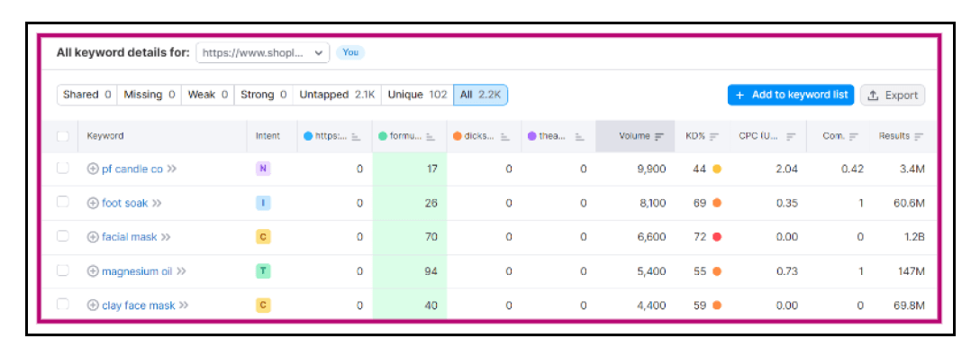980x357 pixels.
Task: Open the clay face mask keyword link
Action: coord(138,305)
